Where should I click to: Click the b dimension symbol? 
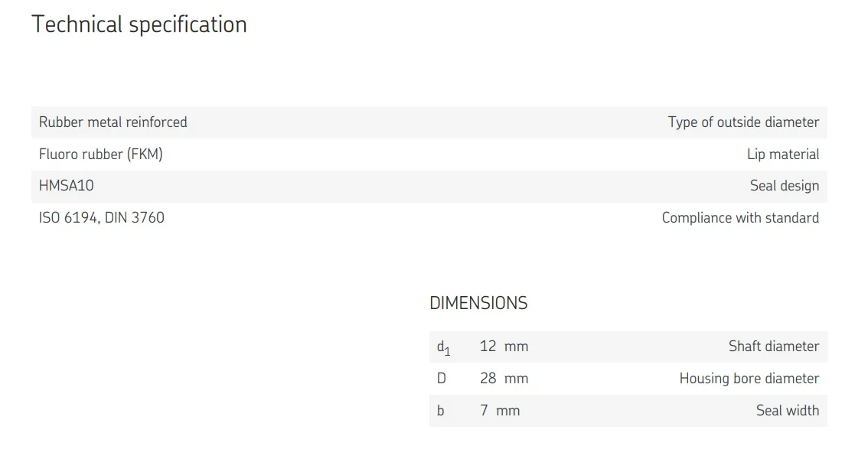tap(440, 411)
